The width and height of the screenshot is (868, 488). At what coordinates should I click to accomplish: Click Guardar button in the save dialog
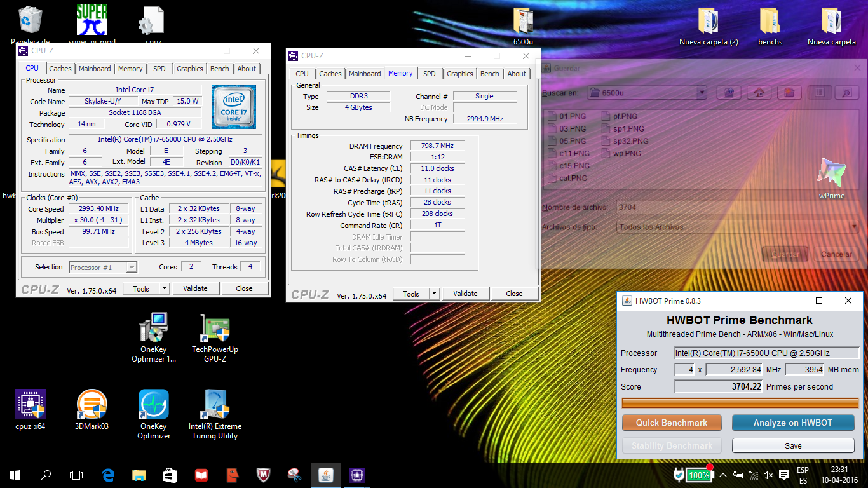coord(786,254)
